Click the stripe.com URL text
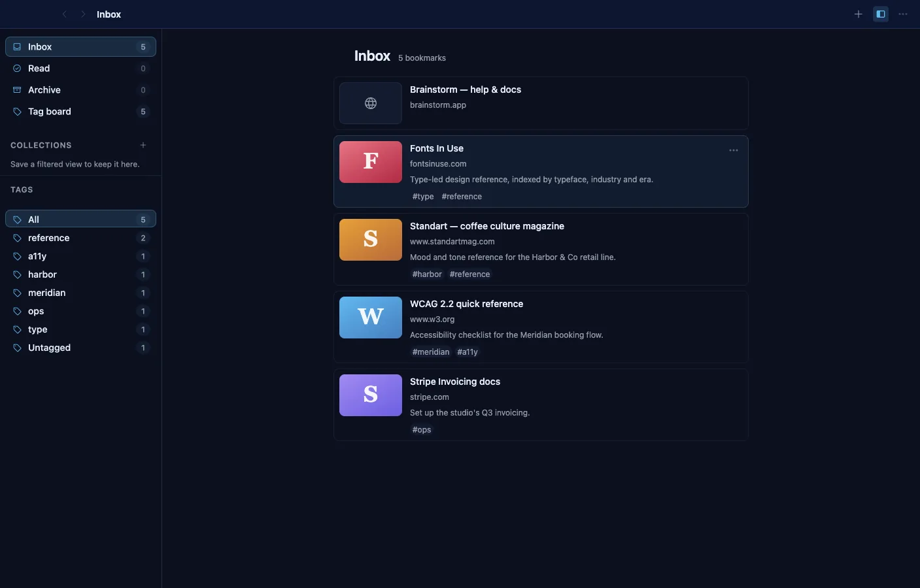 430,397
